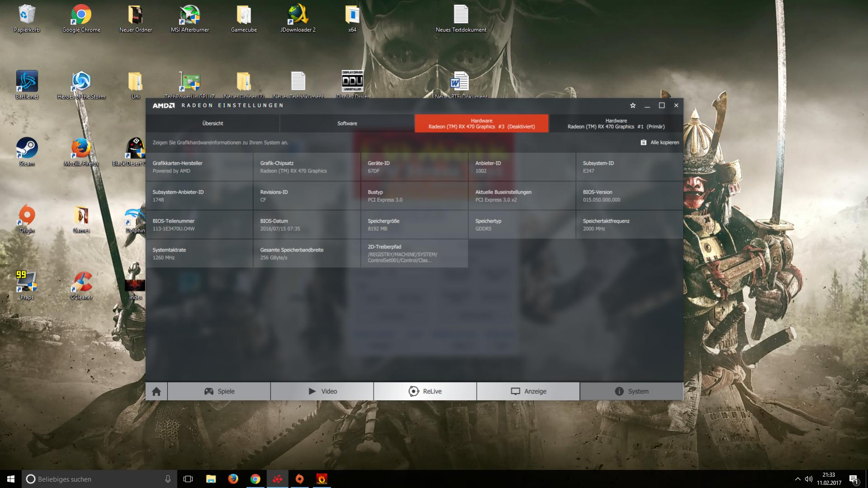Click the Speichergröße 8192 MB tile
The height and width of the screenshot is (488, 868).
click(x=414, y=225)
